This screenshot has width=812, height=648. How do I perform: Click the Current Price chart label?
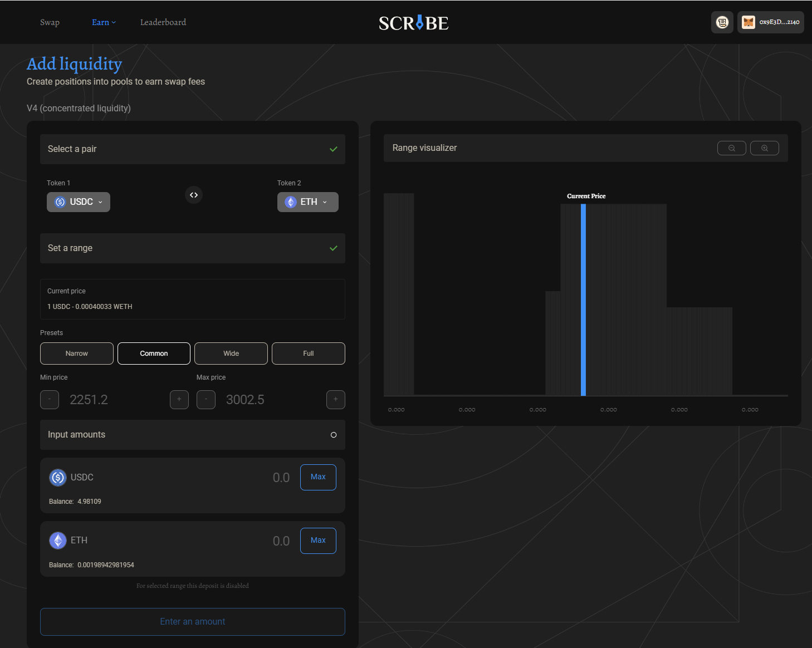point(586,196)
